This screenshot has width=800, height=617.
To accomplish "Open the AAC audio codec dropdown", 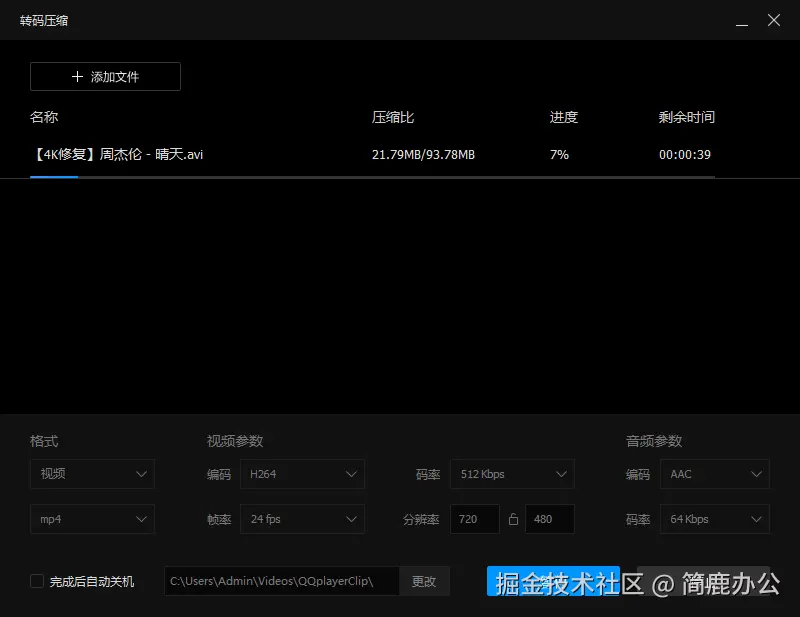I will pyautogui.click(x=714, y=474).
